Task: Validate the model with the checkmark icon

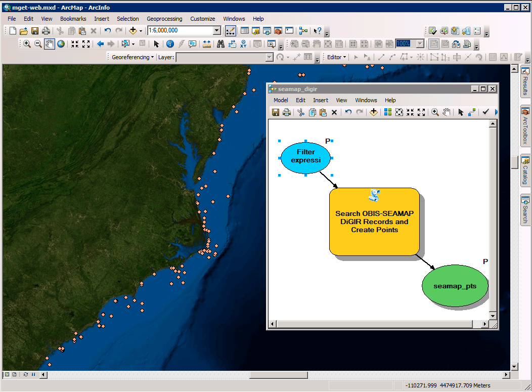Action: (x=485, y=112)
